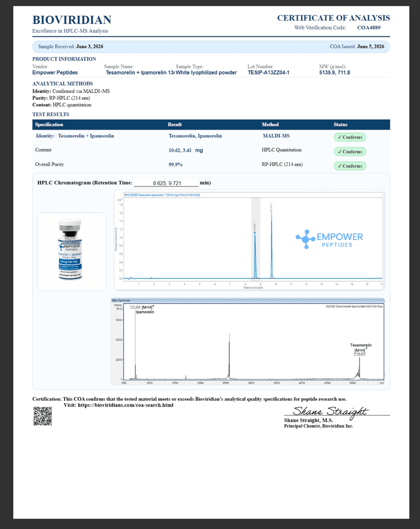This screenshot has height=529, width=420.
Task: Click the Result column header
Action: tap(175, 125)
